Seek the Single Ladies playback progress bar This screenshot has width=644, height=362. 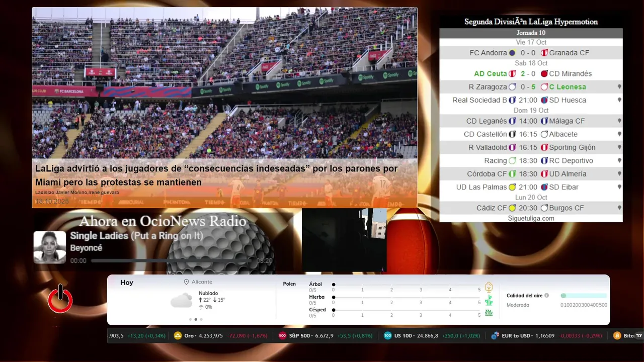tap(173, 261)
